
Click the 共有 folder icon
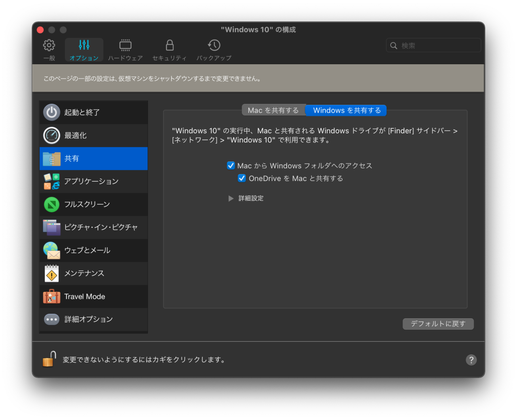point(52,159)
